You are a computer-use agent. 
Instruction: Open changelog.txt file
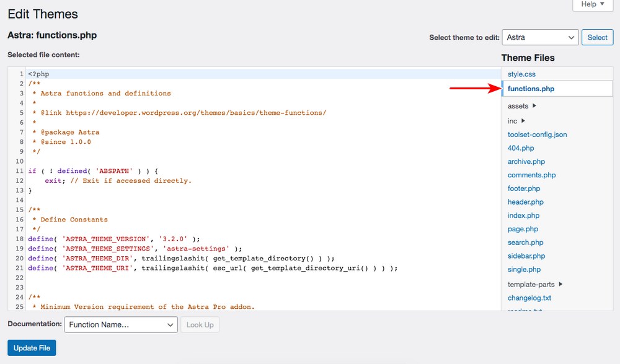click(529, 298)
